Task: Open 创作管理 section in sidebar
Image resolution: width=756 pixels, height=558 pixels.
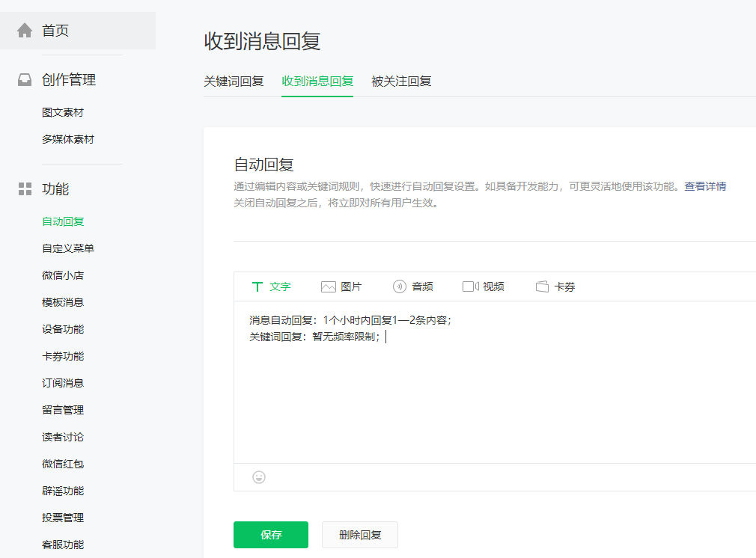Action: 69,79
